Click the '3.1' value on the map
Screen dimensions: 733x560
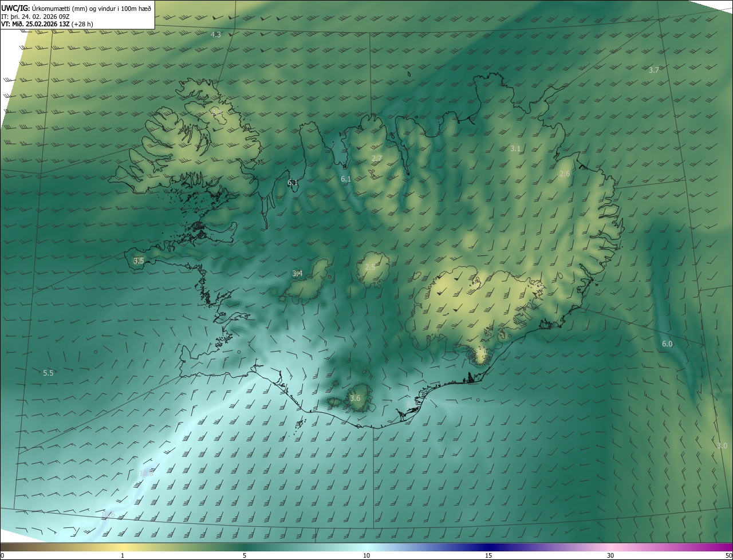pyautogui.click(x=515, y=148)
